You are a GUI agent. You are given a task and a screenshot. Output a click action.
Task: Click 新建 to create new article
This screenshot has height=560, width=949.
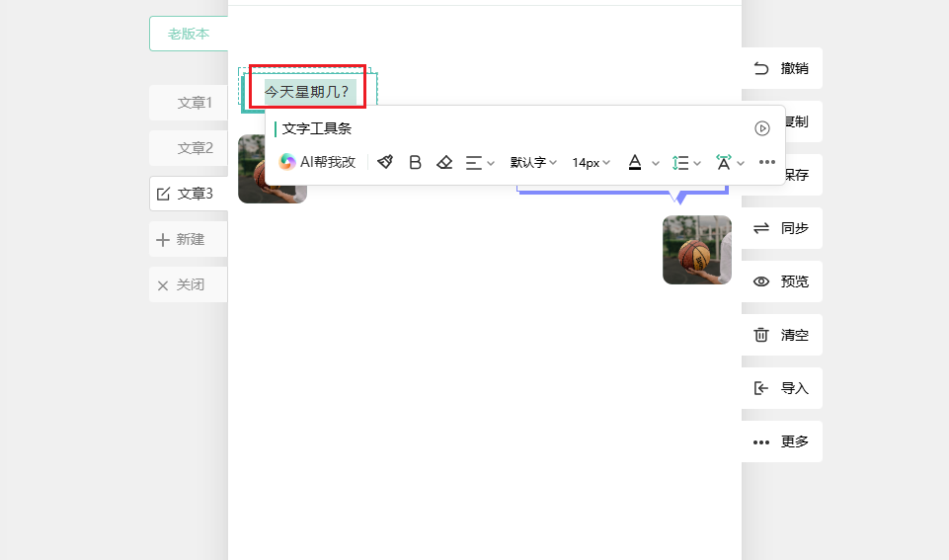190,239
